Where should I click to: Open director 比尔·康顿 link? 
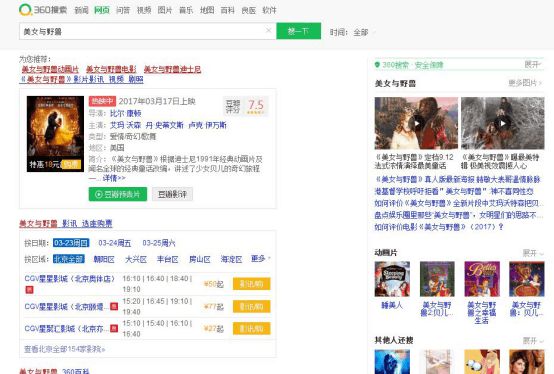126,113
